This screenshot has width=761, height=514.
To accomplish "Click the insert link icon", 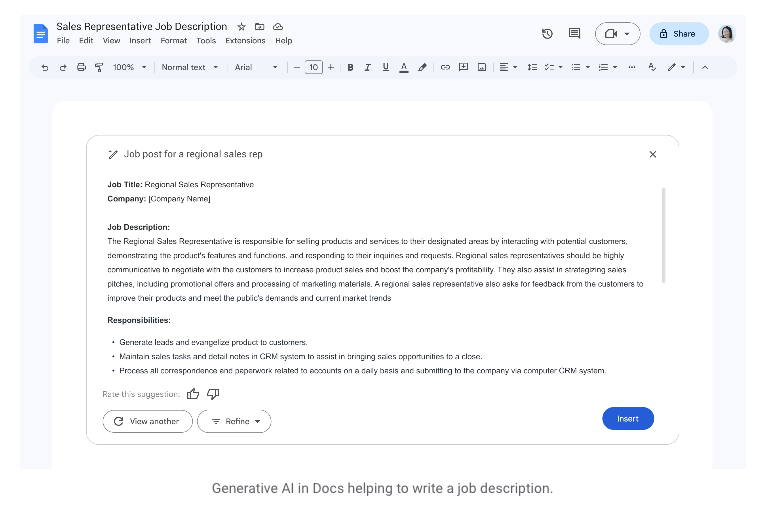I will coord(445,67).
